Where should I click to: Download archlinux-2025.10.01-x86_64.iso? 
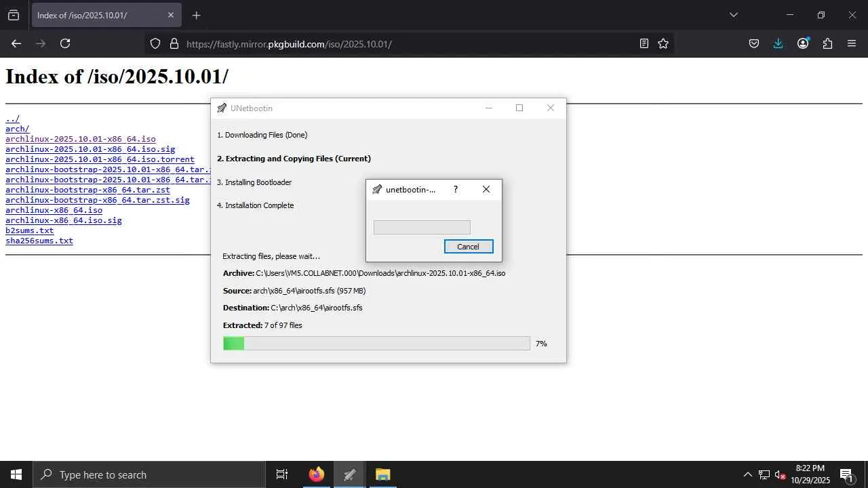[81, 139]
